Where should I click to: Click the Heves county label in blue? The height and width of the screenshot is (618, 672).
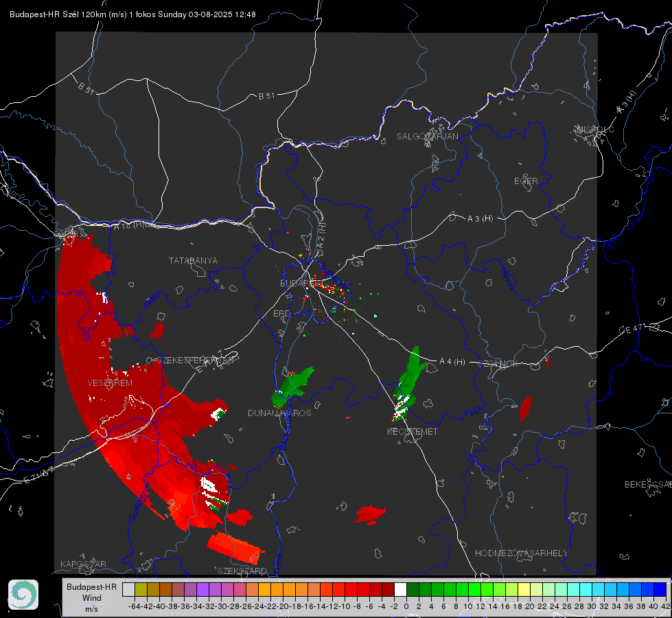point(508,279)
